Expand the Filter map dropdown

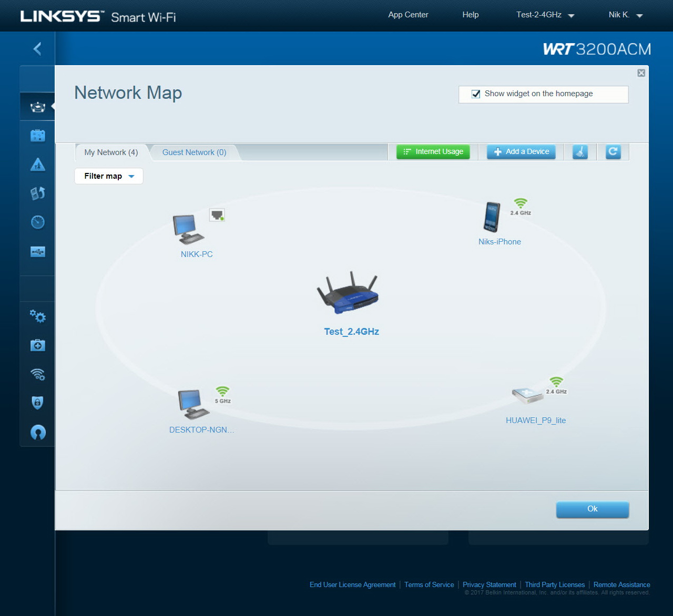(x=109, y=176)
